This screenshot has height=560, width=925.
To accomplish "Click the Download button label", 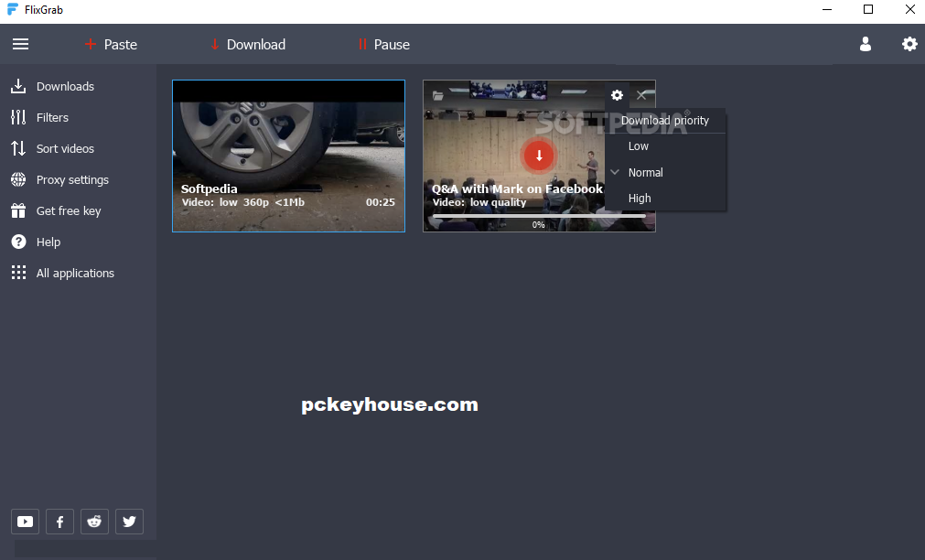I will [256, 44].
